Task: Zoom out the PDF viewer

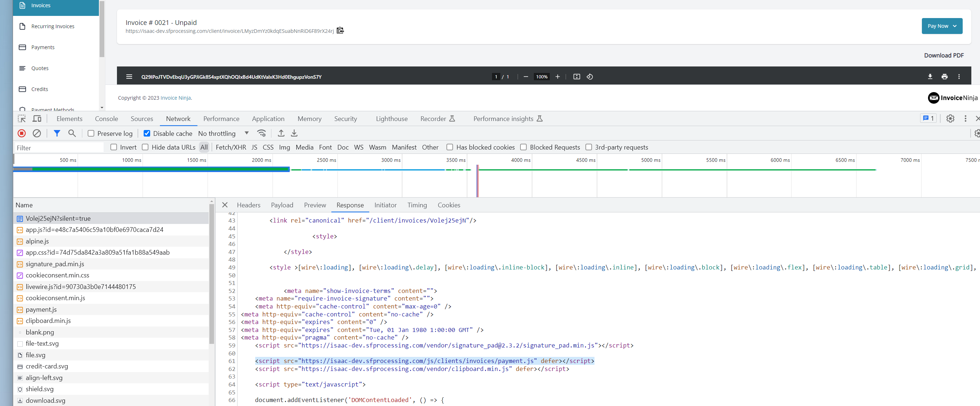Action: point(526,77)
